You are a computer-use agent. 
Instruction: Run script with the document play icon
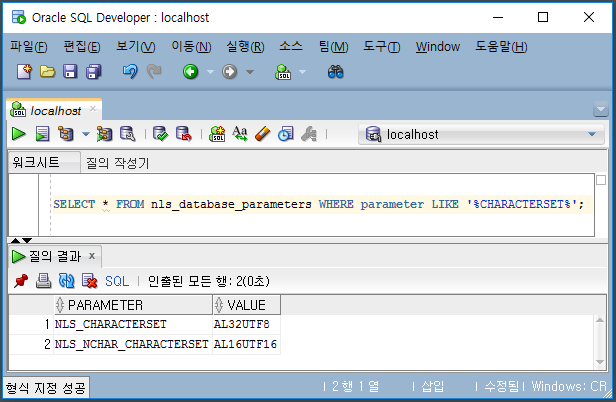point(42,134)
